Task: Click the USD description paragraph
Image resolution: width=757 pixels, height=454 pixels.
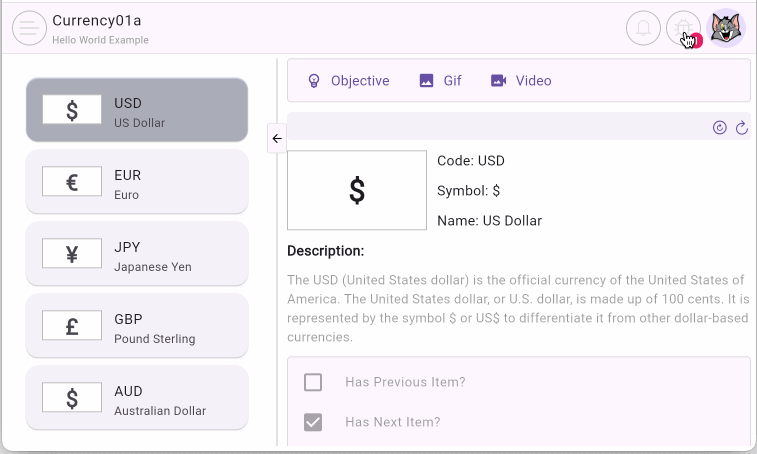Action: (x=516, y=309)
